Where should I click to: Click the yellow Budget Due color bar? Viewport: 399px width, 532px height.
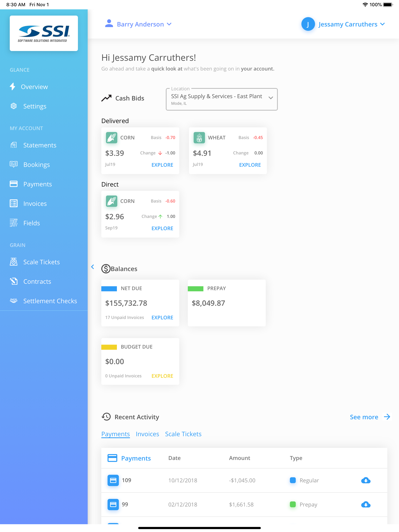pos(109,347)
